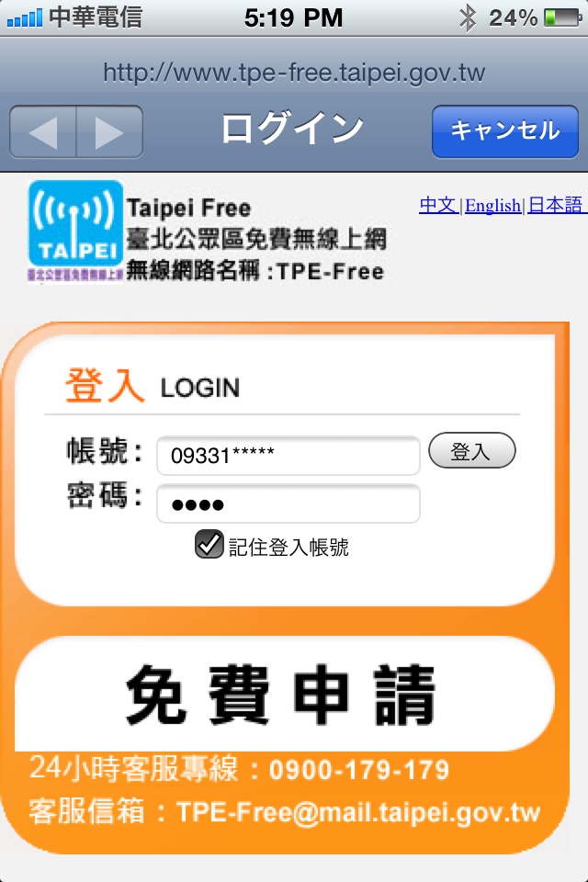Tap the forward arrow navigation button
Viewport: 588px width, 882px height.
[109, 131]
